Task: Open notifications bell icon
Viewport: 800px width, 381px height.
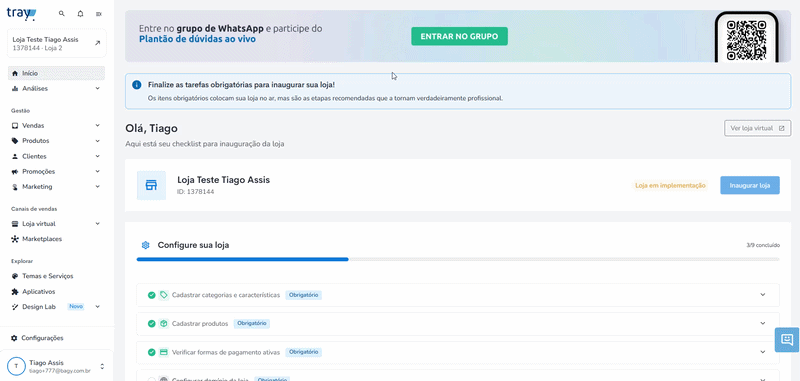Action: pyautogui.click(x=80, y=14)
